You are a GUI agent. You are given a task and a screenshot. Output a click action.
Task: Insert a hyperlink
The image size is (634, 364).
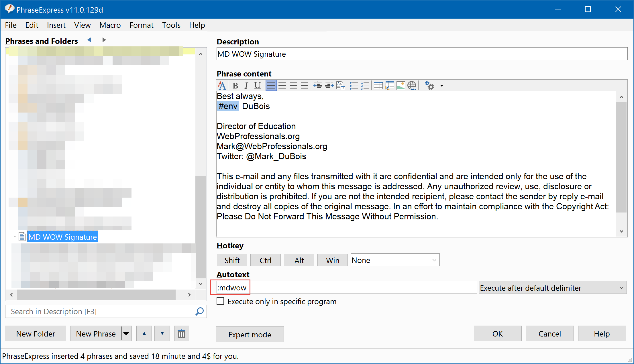412,86
